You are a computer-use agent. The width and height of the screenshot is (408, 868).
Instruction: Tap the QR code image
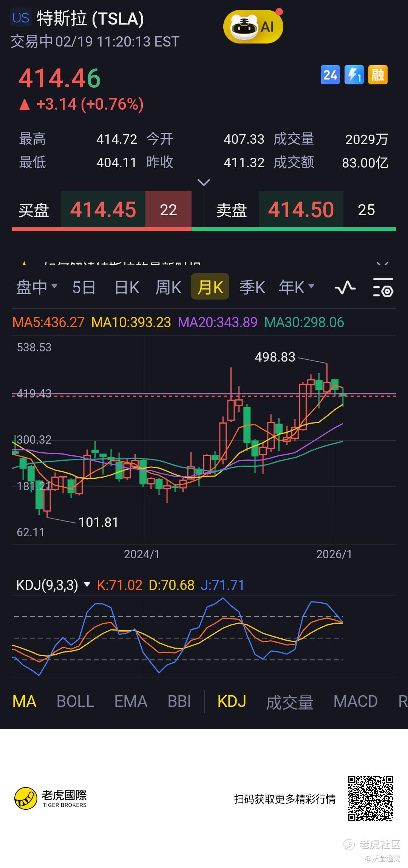(x=371, y=798)
